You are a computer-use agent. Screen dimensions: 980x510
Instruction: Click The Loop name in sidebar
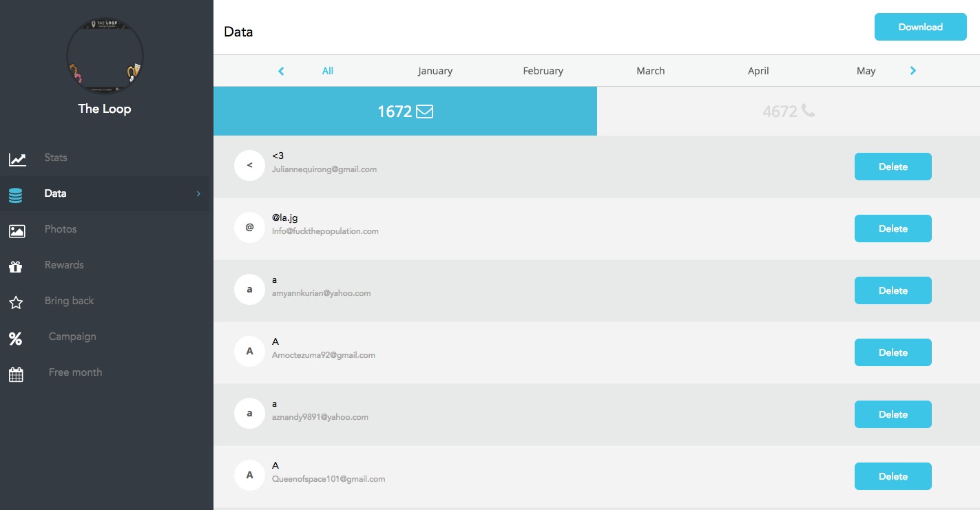105,109
